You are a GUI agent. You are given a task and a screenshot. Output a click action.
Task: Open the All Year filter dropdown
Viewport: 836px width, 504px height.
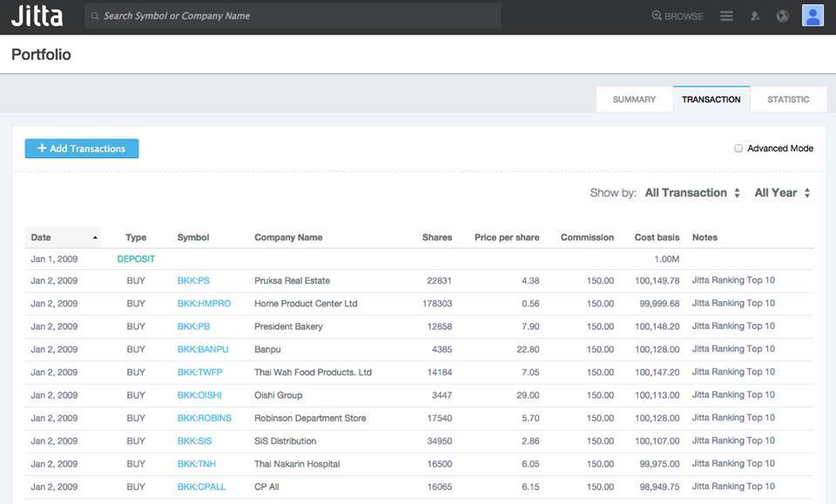782,193
